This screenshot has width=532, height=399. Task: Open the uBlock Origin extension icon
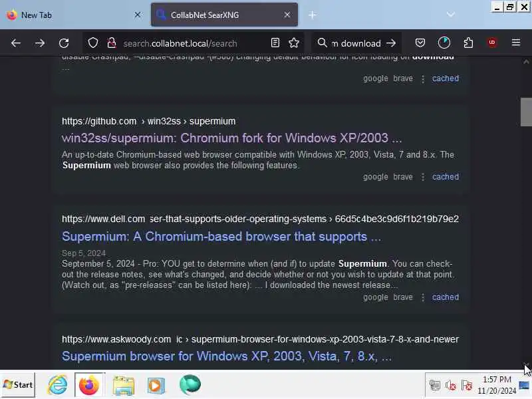[x=492, y=43]
